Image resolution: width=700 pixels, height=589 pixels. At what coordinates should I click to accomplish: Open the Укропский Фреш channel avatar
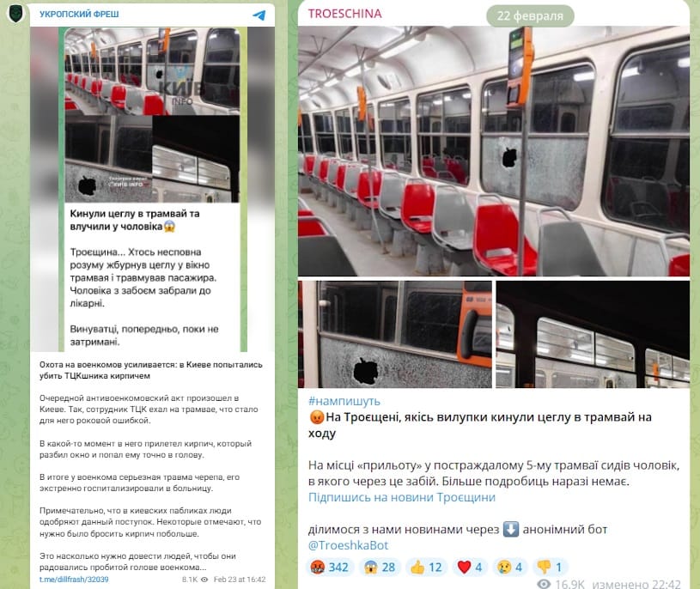[x=15, y=14]
